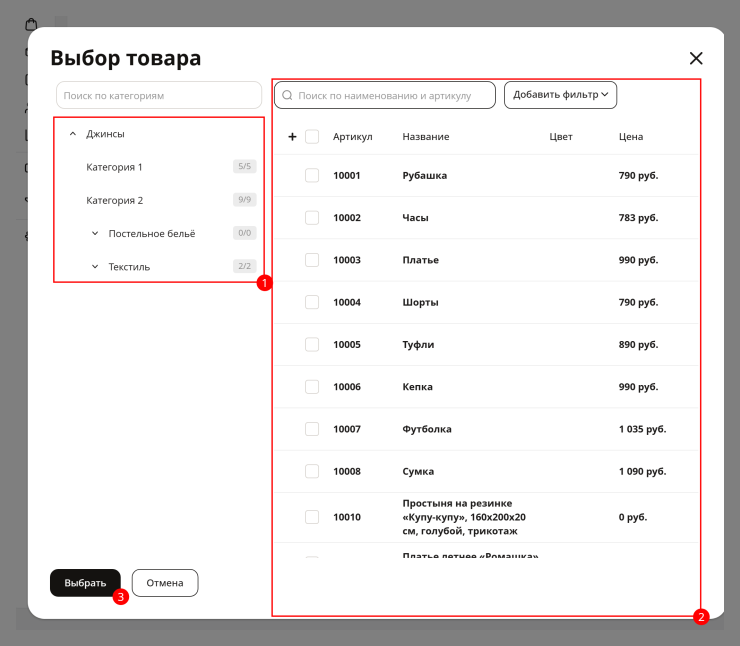The image size is (740, 646).
Task: Mark the checkbox for 10005 Туфли
Action: pos(312,344)
